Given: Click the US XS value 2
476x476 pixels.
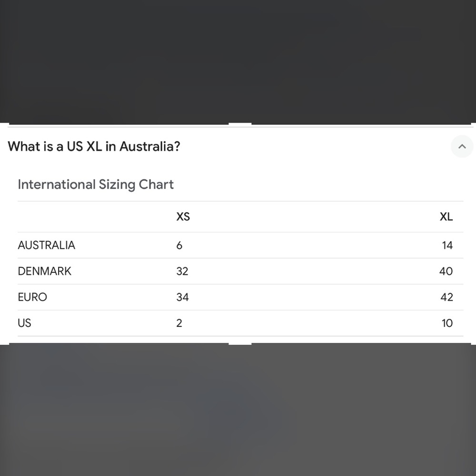Looking at the screenshot, I should tap(179, 323).
